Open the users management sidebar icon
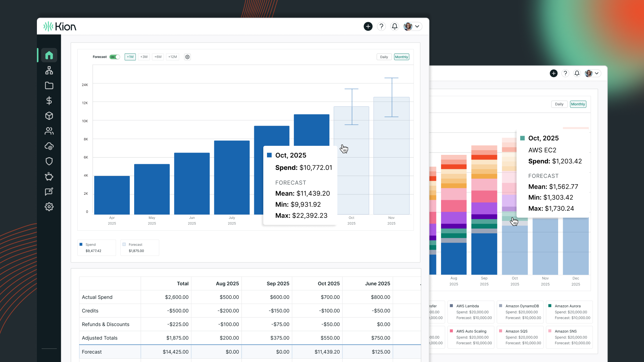644x362 pixels. tap(49, 131)
